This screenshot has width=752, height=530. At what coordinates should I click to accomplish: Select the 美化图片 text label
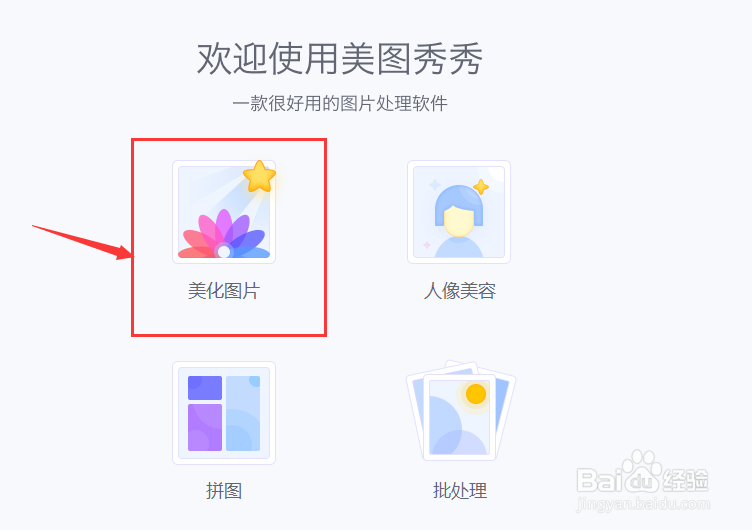pyautogui.click(x=224, y=291)
